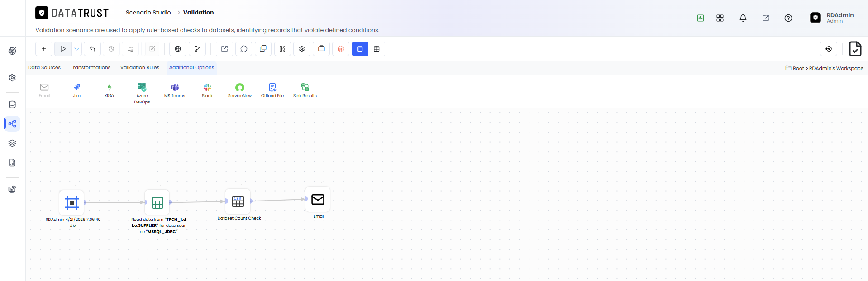Screen dimensions: 868x281
Task: Click the history clock toolbar icon
Action: (111, 49)
